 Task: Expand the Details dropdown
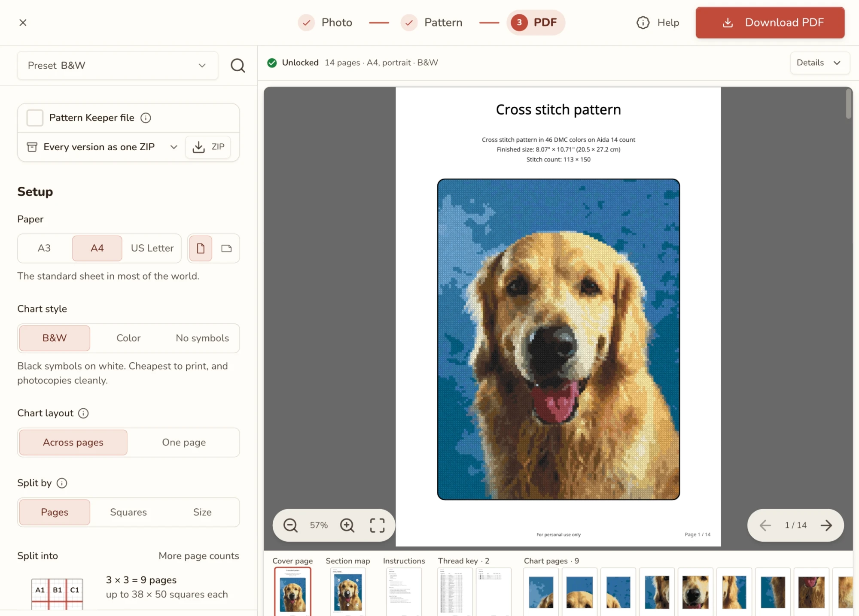coord(819,63)
